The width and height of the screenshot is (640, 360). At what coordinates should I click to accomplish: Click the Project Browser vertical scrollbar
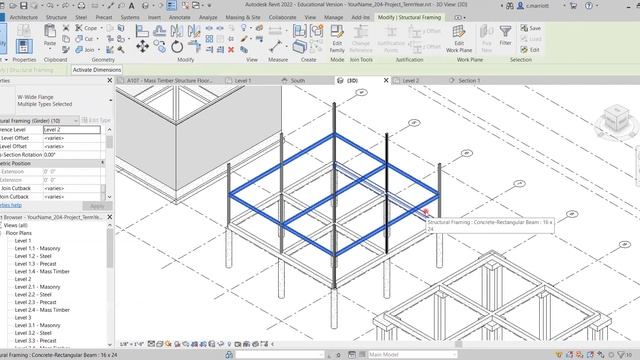pos(109,247)
